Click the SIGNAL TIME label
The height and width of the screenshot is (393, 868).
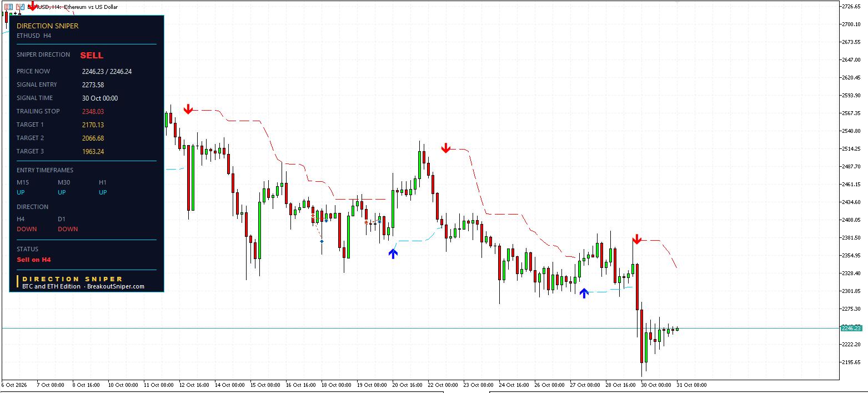click(34, 98)
